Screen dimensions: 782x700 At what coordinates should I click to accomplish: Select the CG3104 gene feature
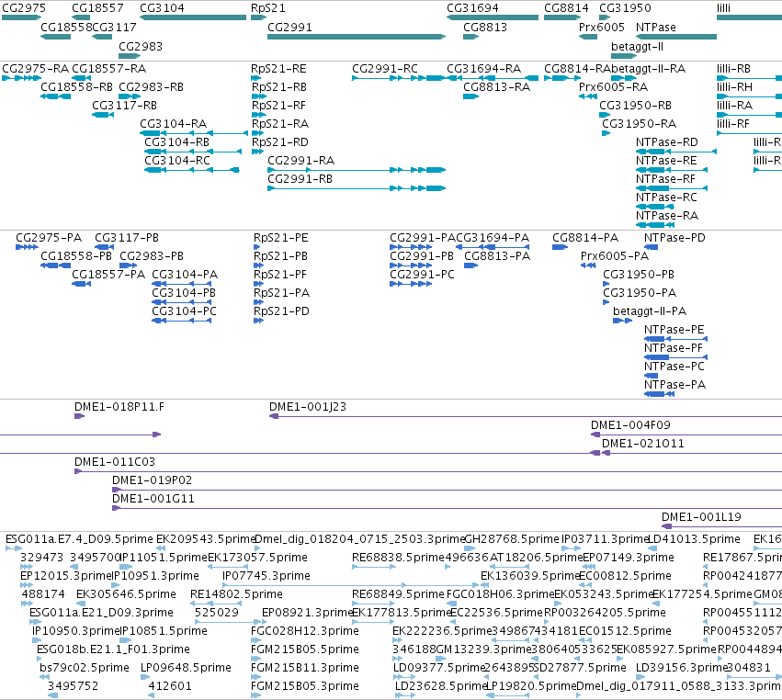pyautogui.click(x=193, y=17)
